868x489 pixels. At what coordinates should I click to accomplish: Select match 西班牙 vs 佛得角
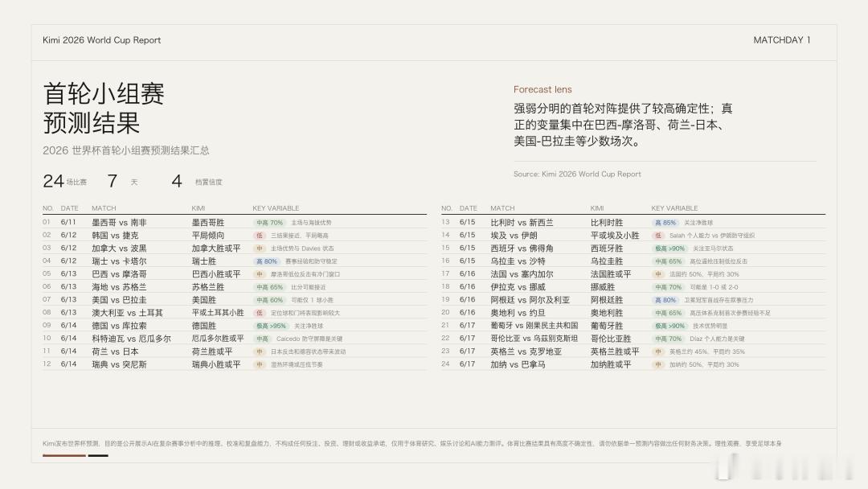pyautogui.click(x=522, y=248)
